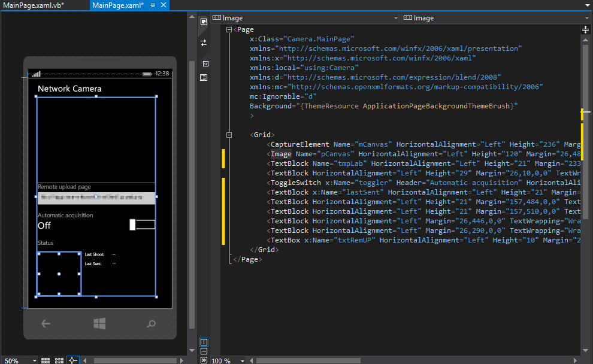The image size is (593, 364).
Task: Switch to horizontal split layout
Action: 204,351
